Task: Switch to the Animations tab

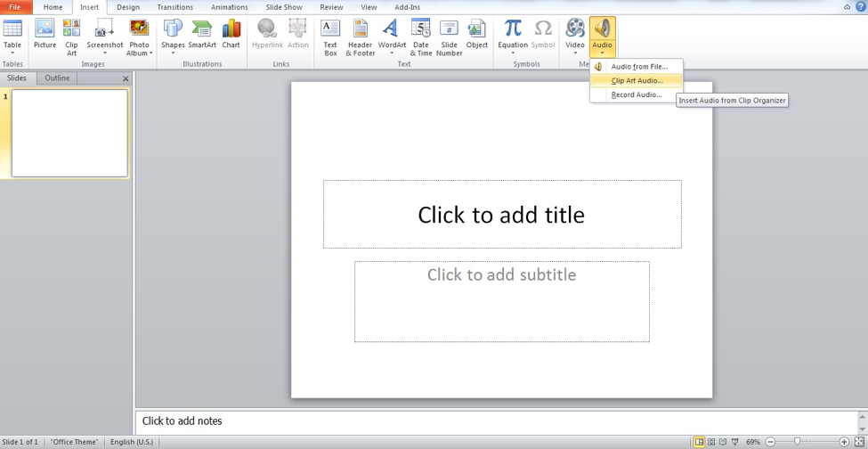Action: click(x=229, y=7)
